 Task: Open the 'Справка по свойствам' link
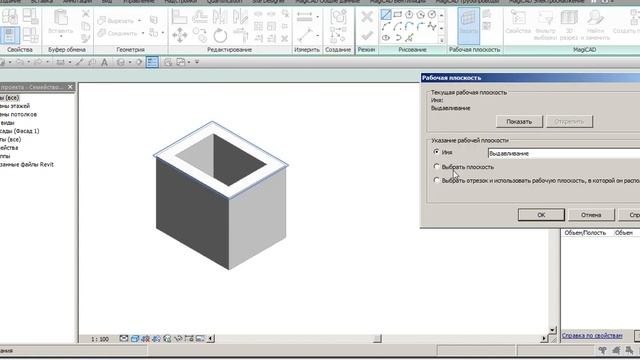(x=592, y=336)
